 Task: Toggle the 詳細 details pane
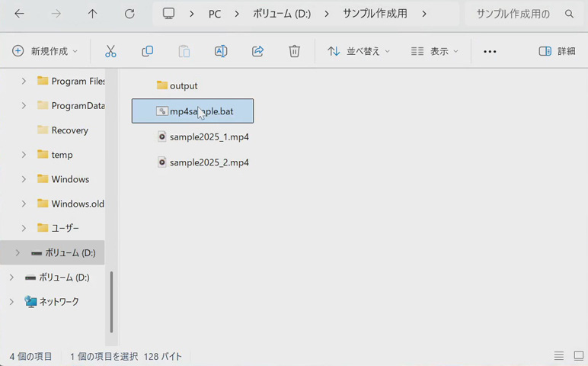point(557,51)
